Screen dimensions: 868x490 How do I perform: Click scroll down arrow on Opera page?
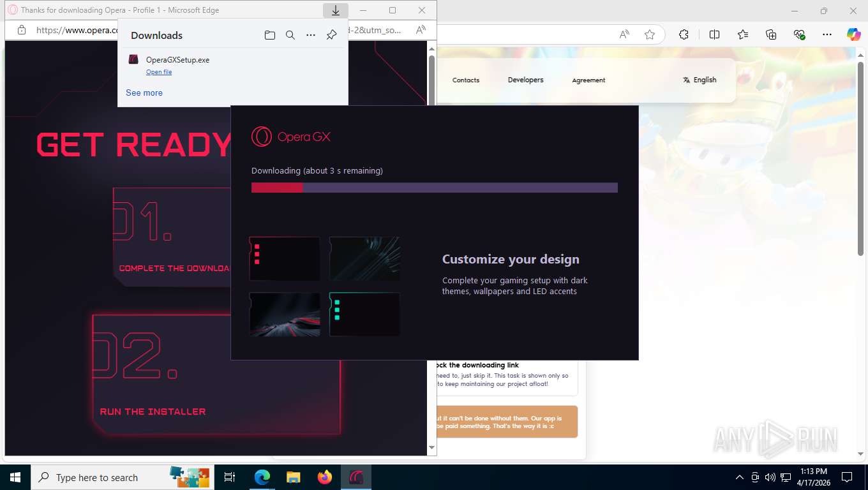coord(431,448)
